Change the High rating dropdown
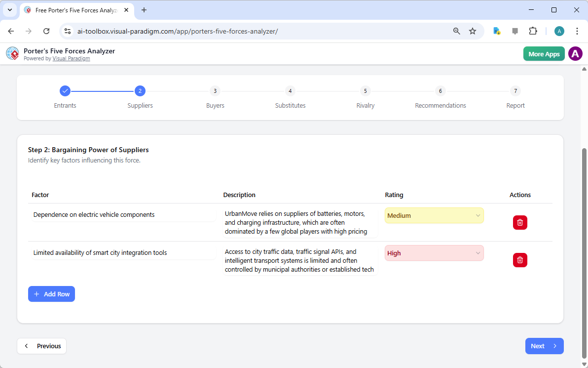Screen dimensions: 588x368 pyautogui.click(x=434, y=253)
